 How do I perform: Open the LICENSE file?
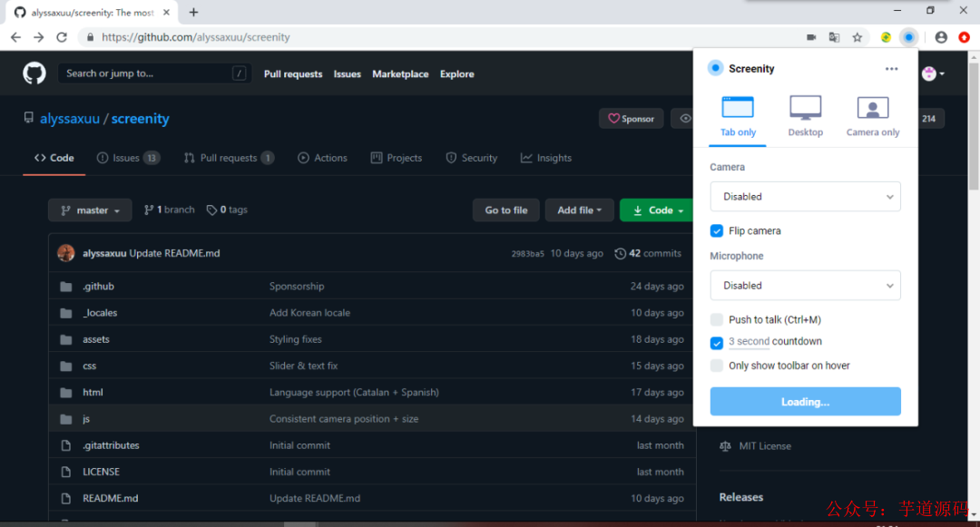coord(102,472)
